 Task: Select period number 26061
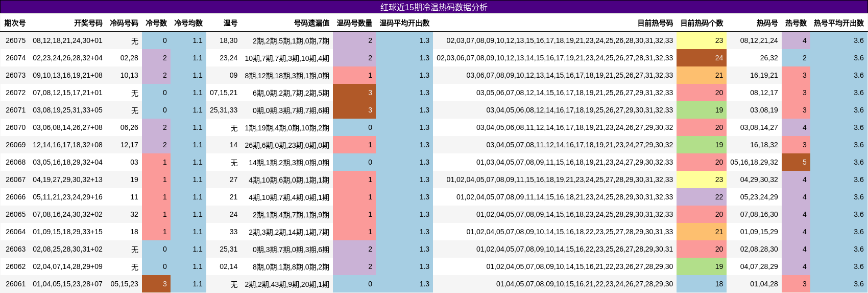click(15, 284)
